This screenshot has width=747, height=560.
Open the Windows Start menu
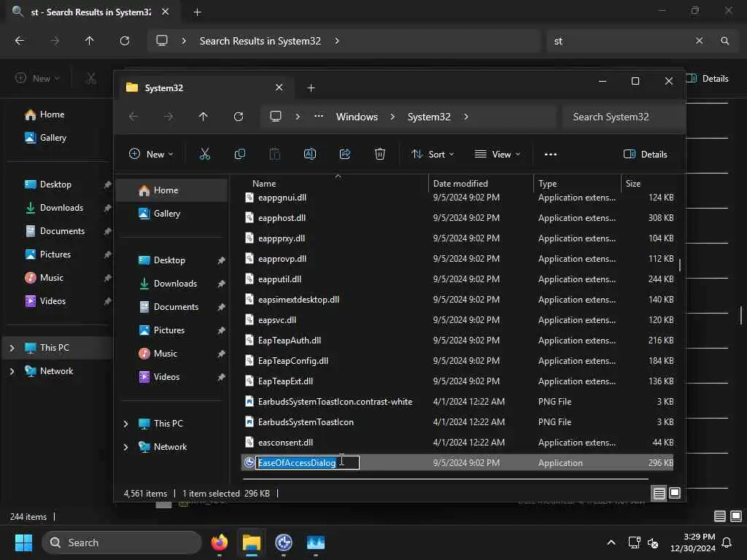[24, 542]
